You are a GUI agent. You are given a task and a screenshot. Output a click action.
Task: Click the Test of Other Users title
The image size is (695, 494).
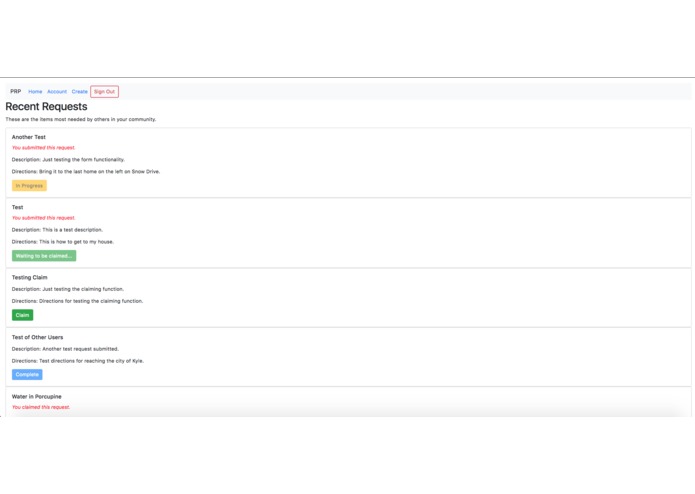[37, 337]
